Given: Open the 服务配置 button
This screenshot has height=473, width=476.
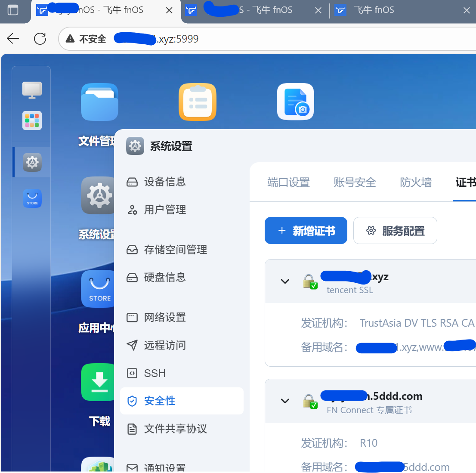Looking at the screenshot, I should tap(395, 230).
